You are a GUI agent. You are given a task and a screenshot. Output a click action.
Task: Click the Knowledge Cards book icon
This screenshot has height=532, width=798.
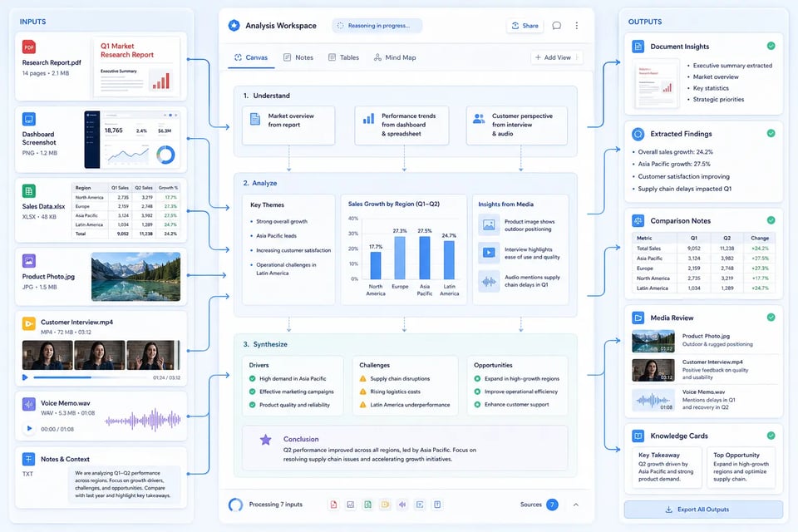click(638, 436)
